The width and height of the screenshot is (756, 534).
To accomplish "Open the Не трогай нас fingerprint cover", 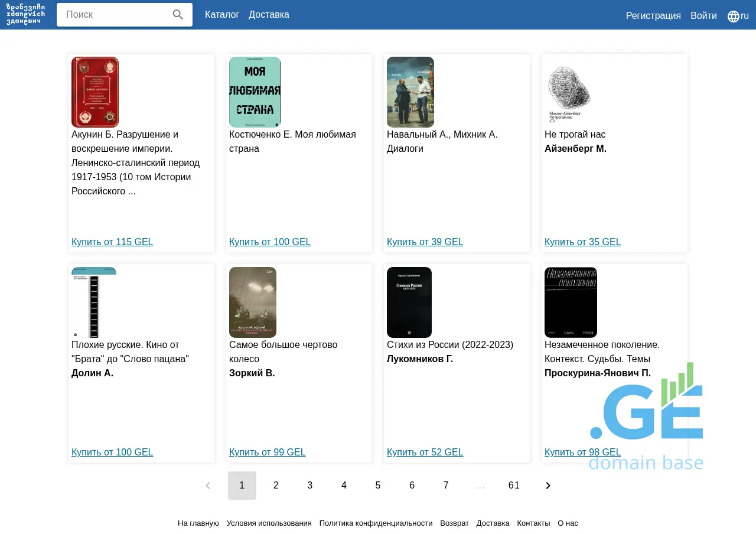I will pyautogui.click(x=569, y=92).
